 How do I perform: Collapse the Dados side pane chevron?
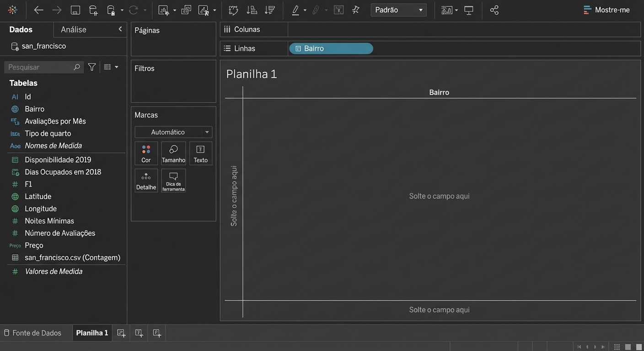[x=120, y=29]
